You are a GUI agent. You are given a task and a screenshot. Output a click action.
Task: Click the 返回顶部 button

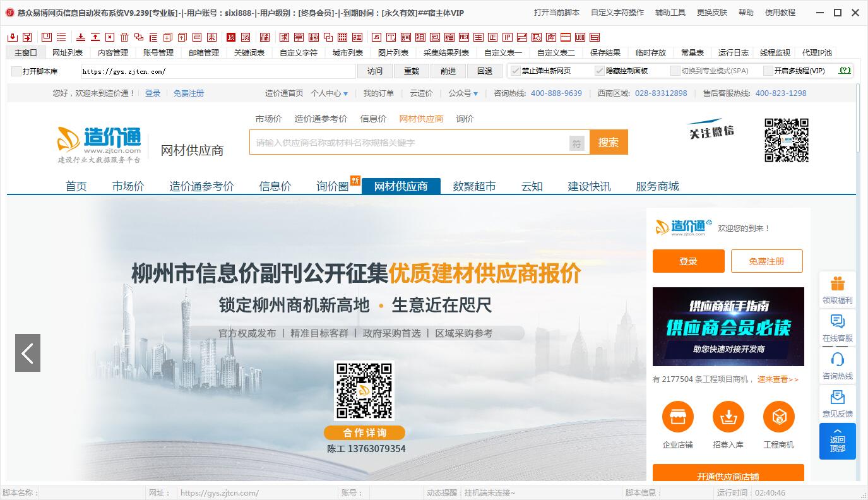click(837, 441)
